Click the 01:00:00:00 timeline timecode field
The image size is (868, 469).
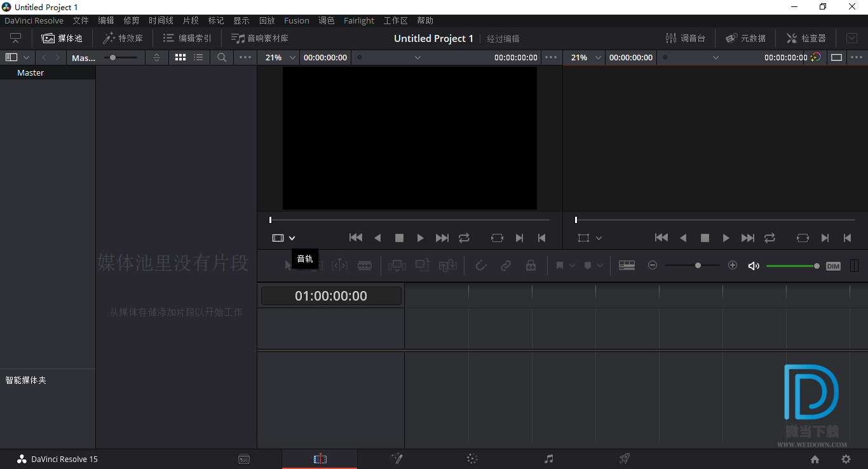click(x=331, y=296)
